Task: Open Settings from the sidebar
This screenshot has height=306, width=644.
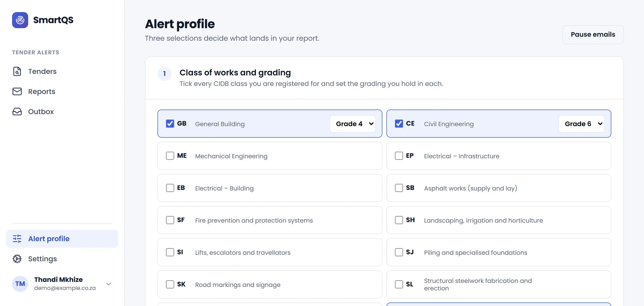Action: (62, 259)
